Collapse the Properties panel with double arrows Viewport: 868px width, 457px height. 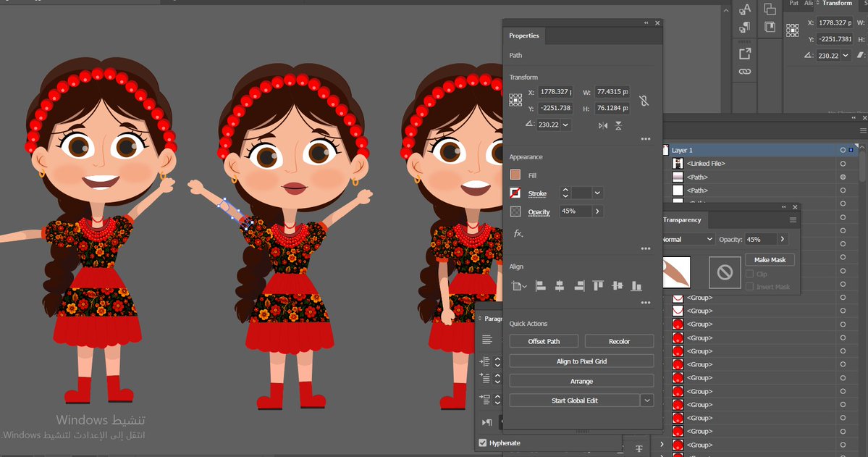(x=646, y=22)
